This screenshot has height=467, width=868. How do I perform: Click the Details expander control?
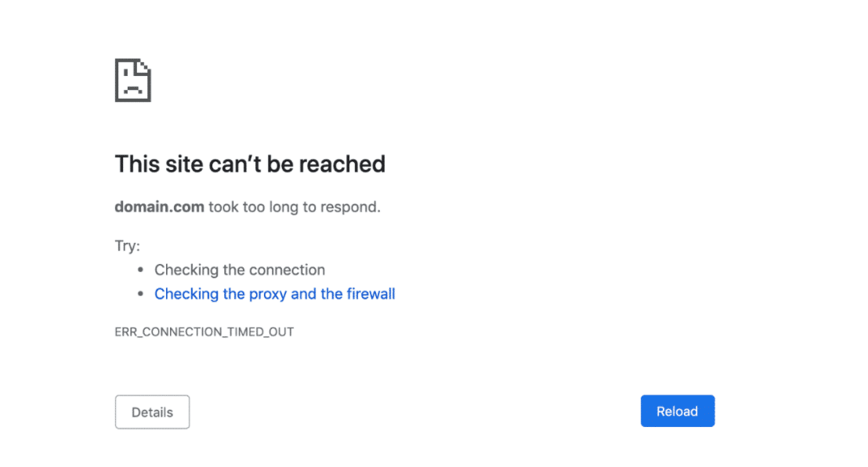pyautogui.click(x=152, y=411)
